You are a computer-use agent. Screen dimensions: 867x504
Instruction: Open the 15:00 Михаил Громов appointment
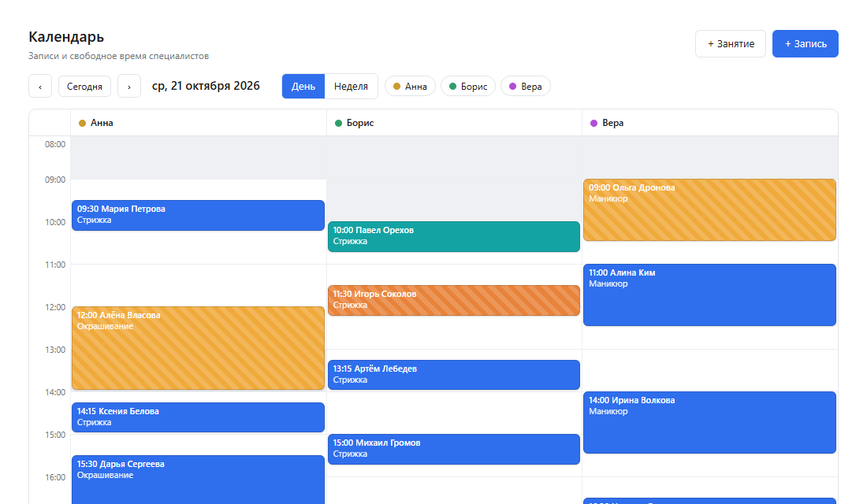coord(454,450)
